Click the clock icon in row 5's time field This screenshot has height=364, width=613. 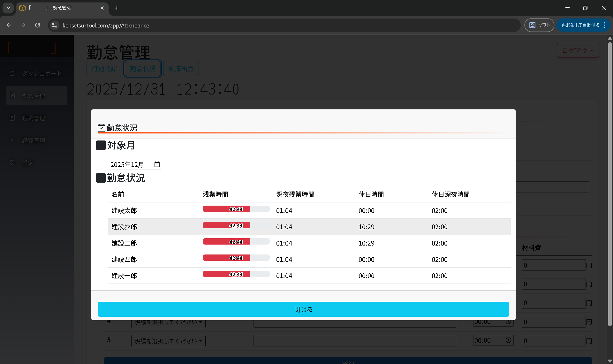(508, 340)
